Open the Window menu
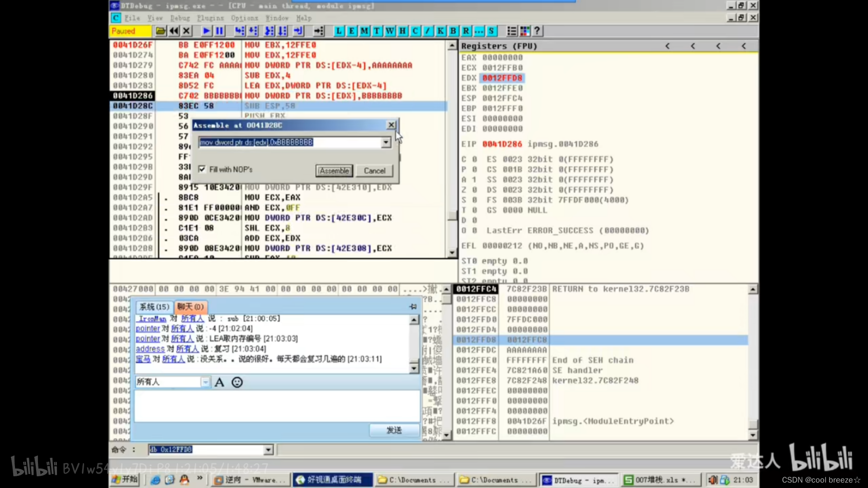Viewport: 868px width, 488px height. [277, 18]
